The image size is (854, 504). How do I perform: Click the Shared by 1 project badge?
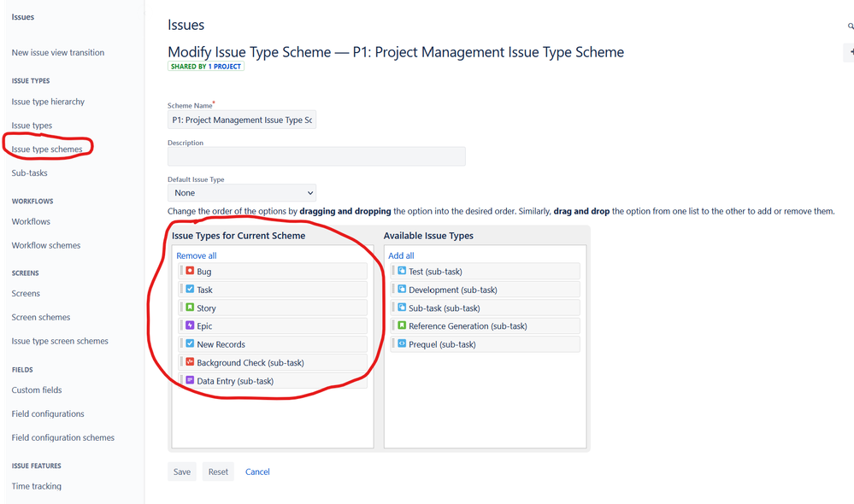coord(206,67)
